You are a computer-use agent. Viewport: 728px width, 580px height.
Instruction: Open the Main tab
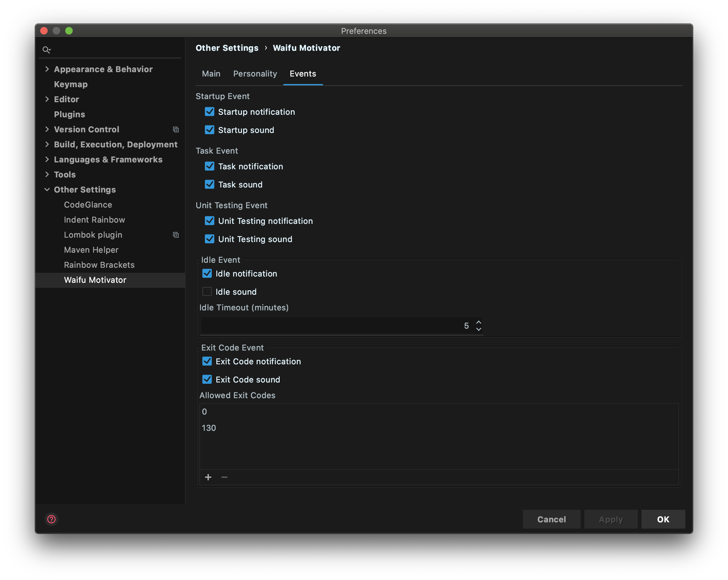tap(211, 74)
